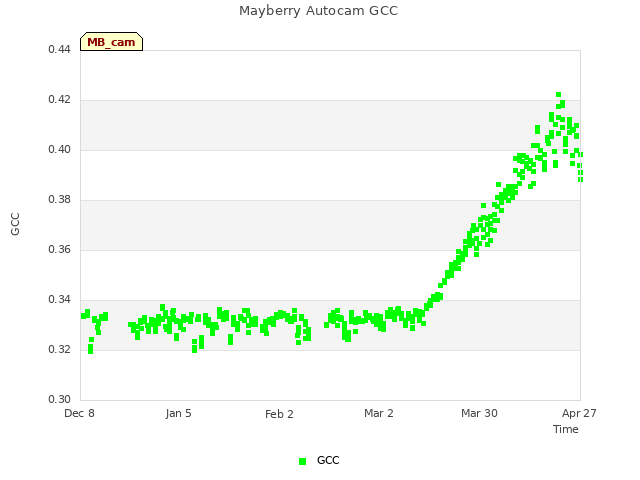Click the Time axis title

pos(566,429)
